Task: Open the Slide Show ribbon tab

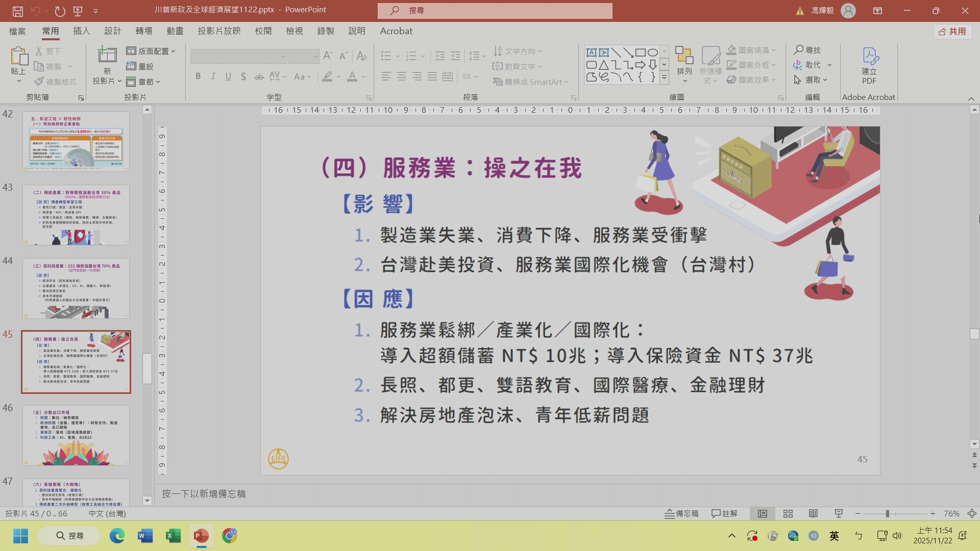Action: pyautogui.click(x=219, y=31)
